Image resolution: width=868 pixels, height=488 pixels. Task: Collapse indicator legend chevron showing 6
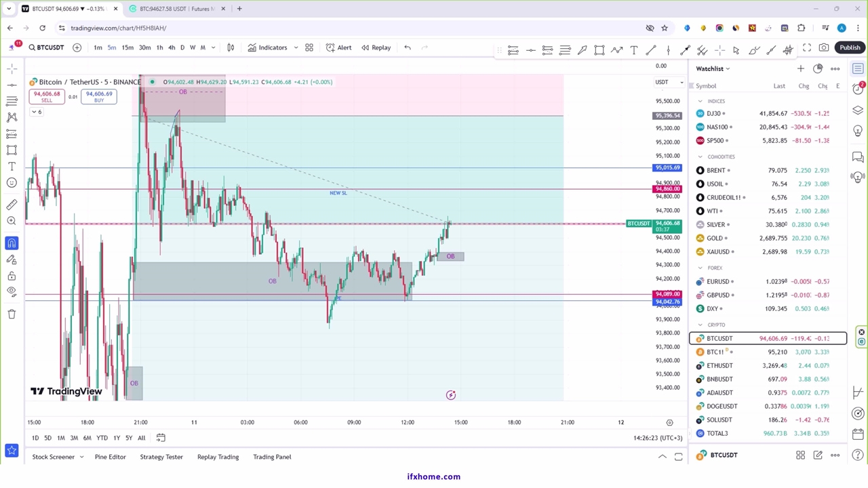[36, 112]
